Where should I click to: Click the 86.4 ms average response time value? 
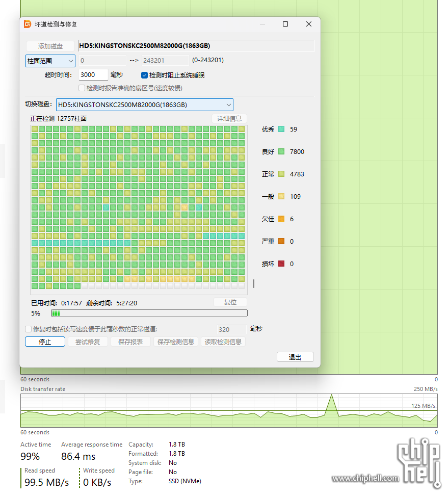click(x=78, y=456)
